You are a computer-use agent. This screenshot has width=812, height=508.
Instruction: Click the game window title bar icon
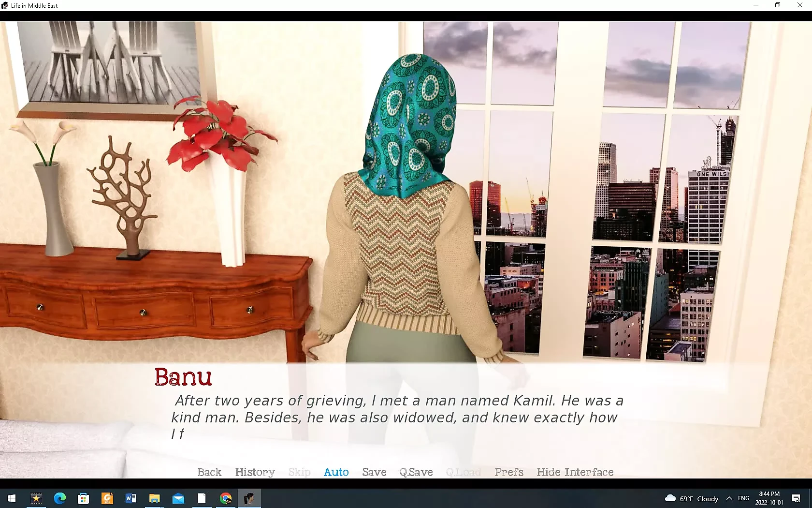pos(5,5)
